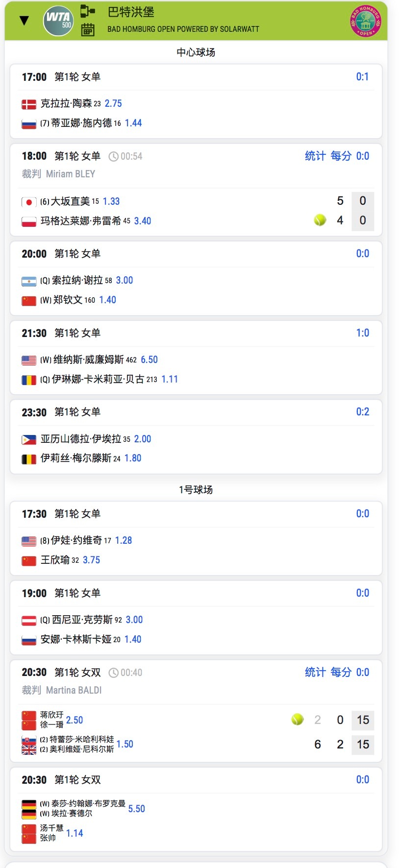Click the Japan flag beside 大坂直美
Image resolution: width=402 pixels, height=868 pixels.
(29, 202)
